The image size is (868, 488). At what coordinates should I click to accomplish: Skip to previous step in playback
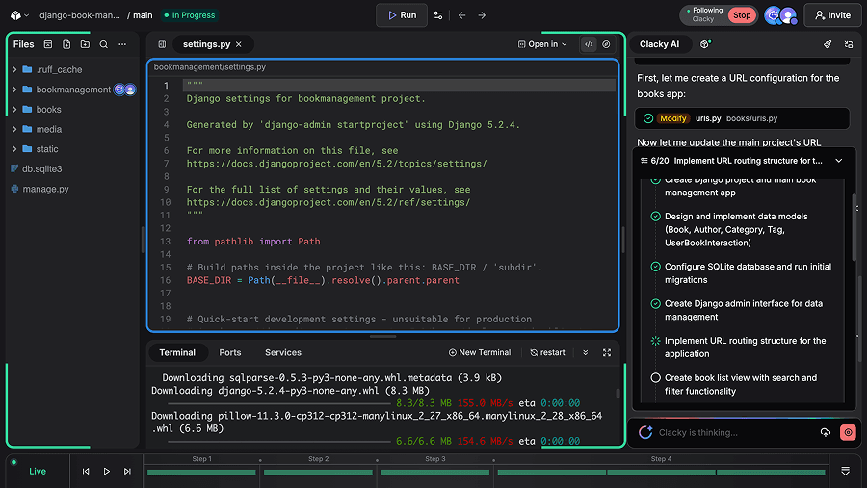click(x=86, y=472)
